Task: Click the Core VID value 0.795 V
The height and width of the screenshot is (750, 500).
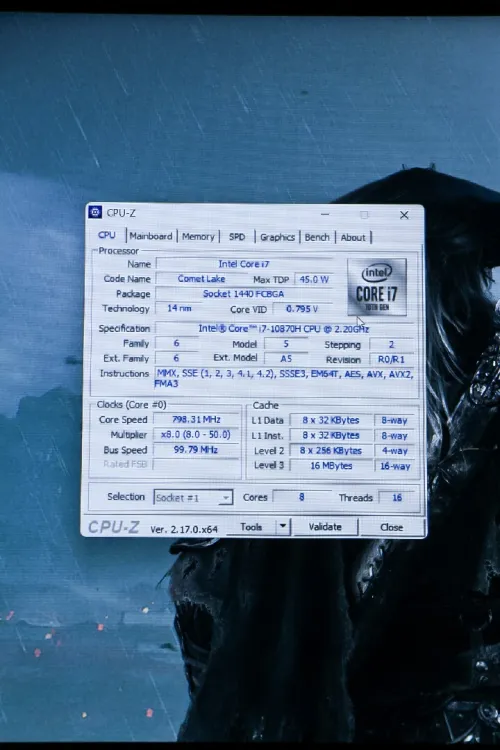Action: point(302,309)
